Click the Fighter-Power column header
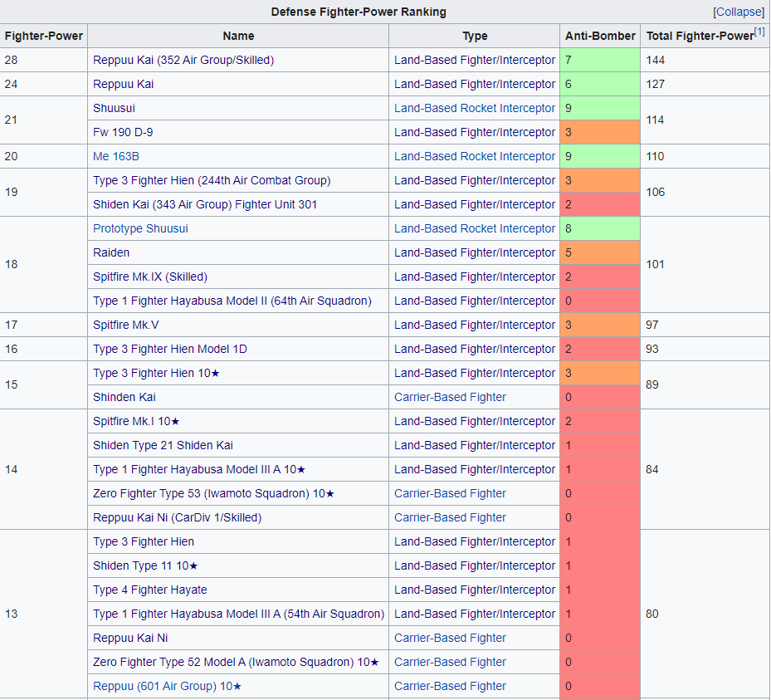The height and width of the screenshot is (700, 771). click(x=44, y=36)
